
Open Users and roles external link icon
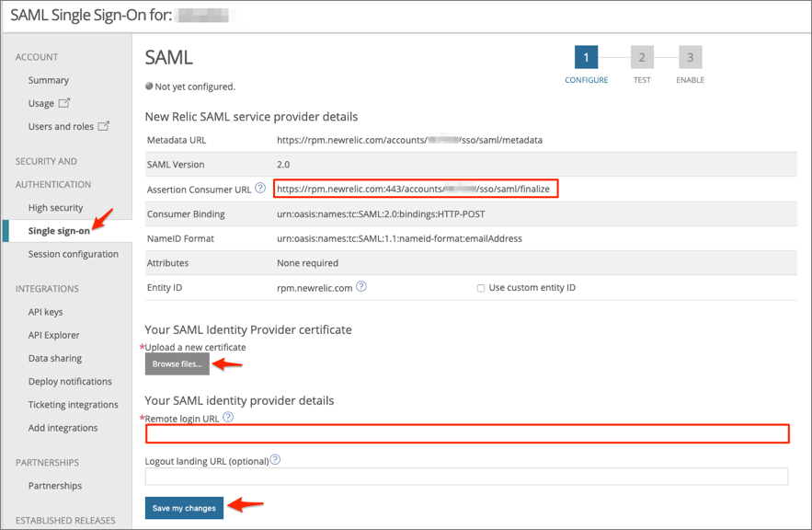click(x=104, y=126)
